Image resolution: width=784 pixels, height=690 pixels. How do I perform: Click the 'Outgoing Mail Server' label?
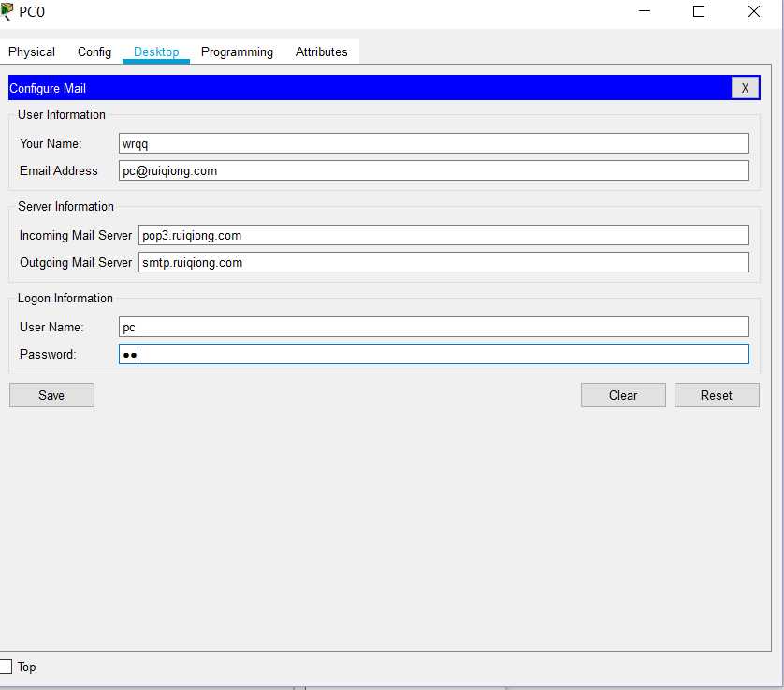[x=76, y=262]
